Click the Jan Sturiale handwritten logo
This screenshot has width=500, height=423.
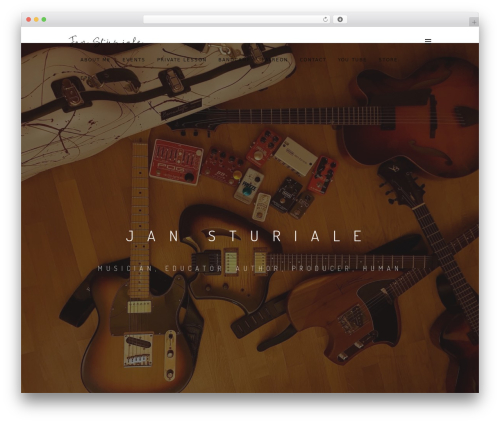click(105, 40)
